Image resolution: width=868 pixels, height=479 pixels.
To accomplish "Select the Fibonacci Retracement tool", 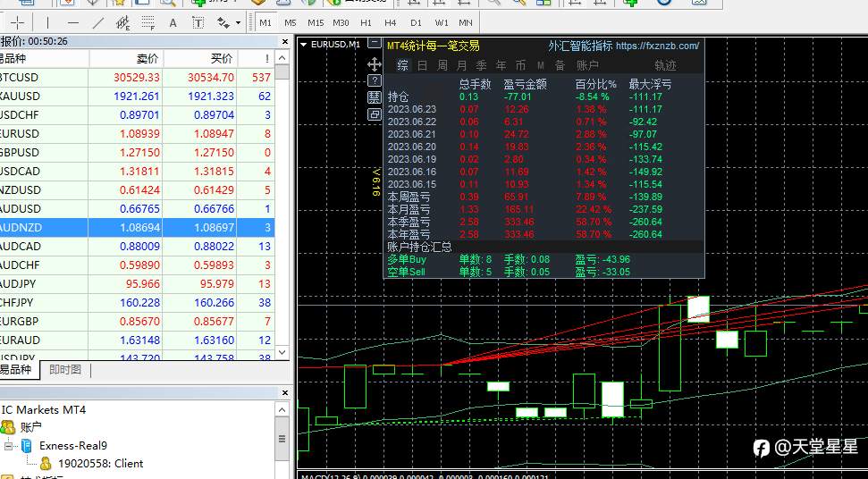I will [147, 22].
